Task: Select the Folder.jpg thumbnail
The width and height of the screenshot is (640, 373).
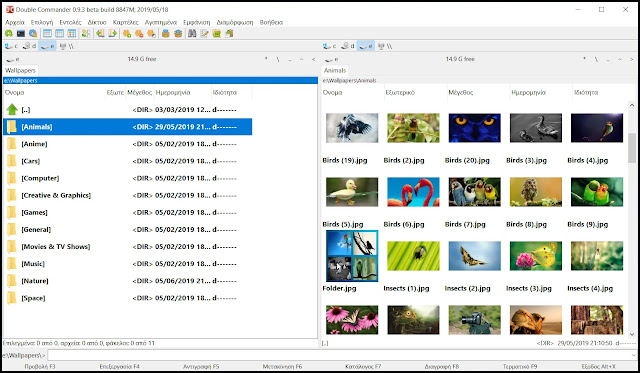Action: [352, 256]
